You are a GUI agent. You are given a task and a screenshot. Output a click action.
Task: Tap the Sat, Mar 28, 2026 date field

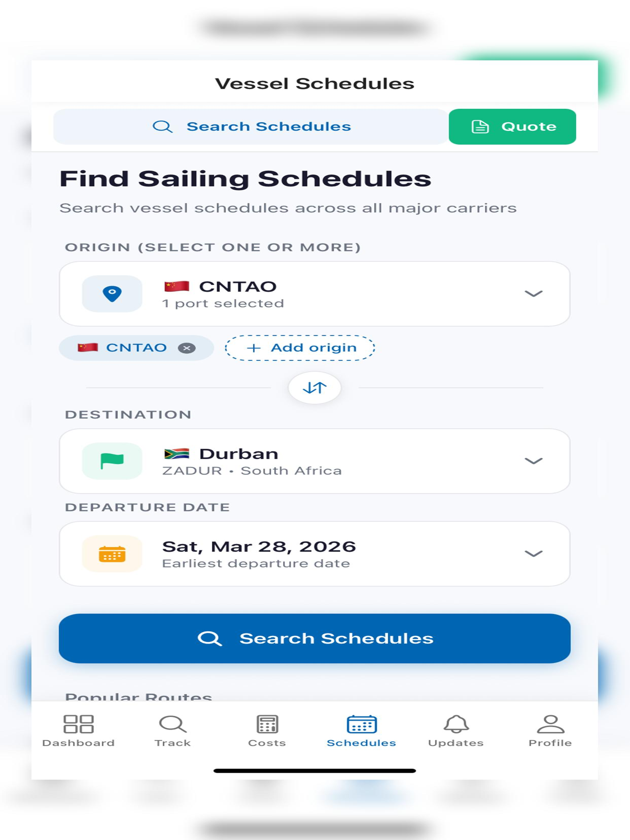[x=315, y=554]
